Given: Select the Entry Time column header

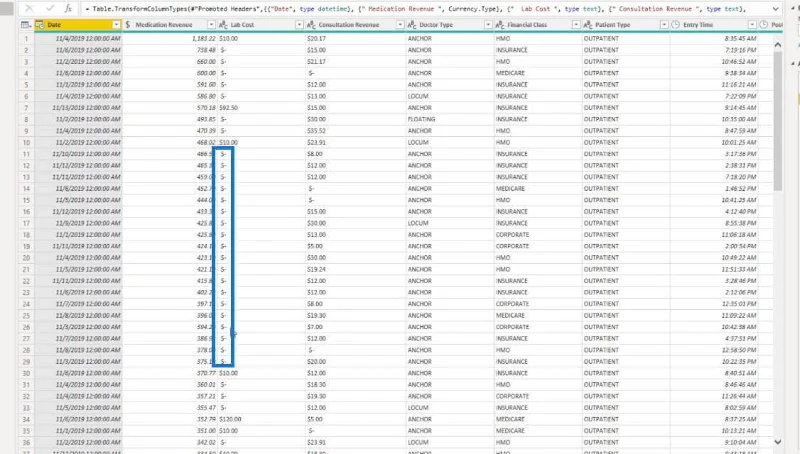Looking at the screenshot, I should (714, 24).
